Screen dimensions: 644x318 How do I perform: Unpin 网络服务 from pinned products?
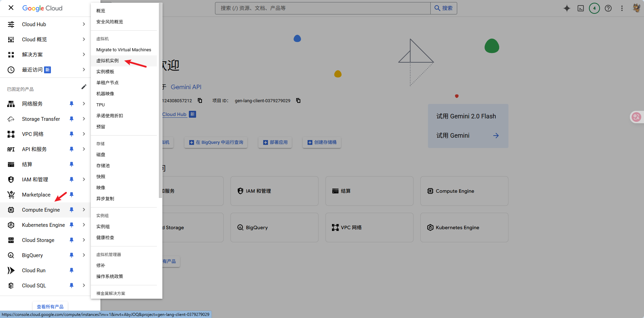click(72, 104)
